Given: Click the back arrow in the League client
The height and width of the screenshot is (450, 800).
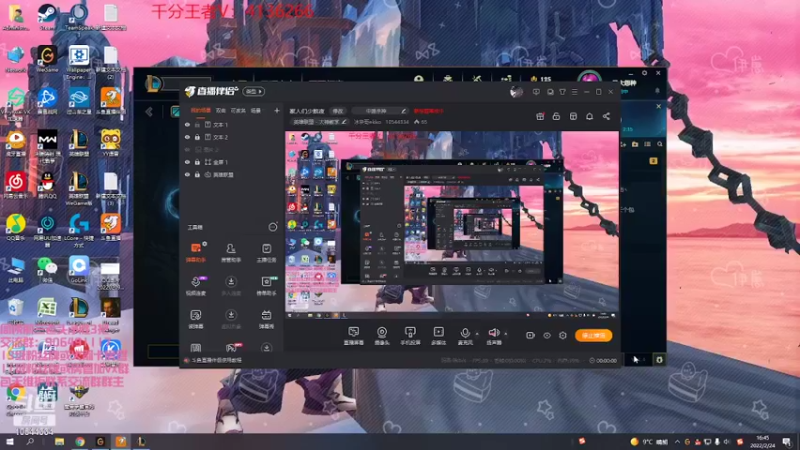Looking at the screenshot, I should (x=149, y=112).
